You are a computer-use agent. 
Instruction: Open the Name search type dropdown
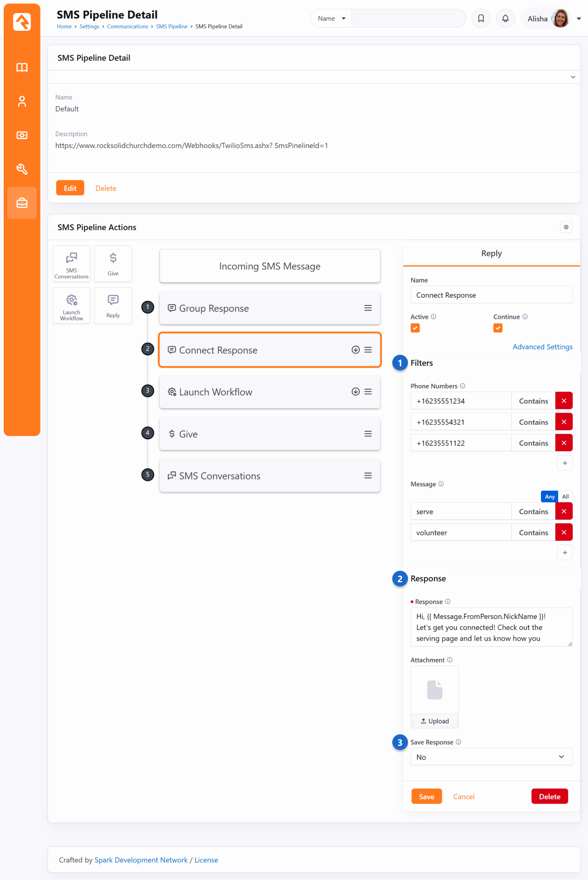pos(331,18)
